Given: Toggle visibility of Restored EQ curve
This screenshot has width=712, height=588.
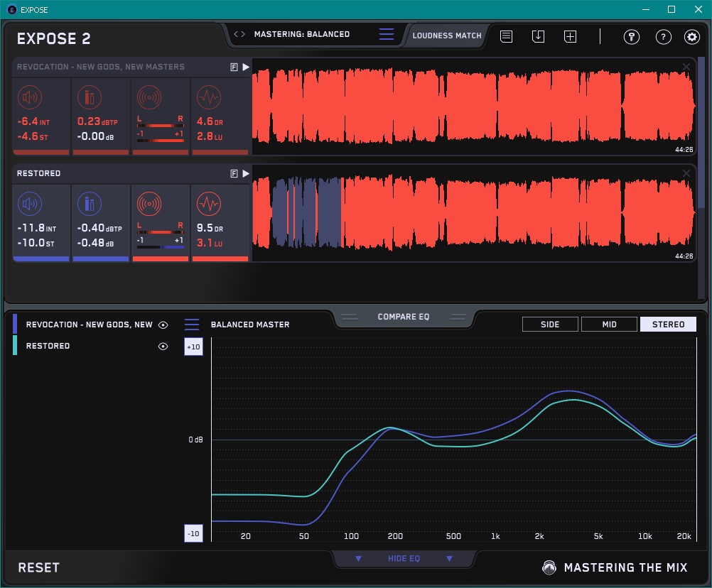Looking at the screenshot, I should point(163,346).
